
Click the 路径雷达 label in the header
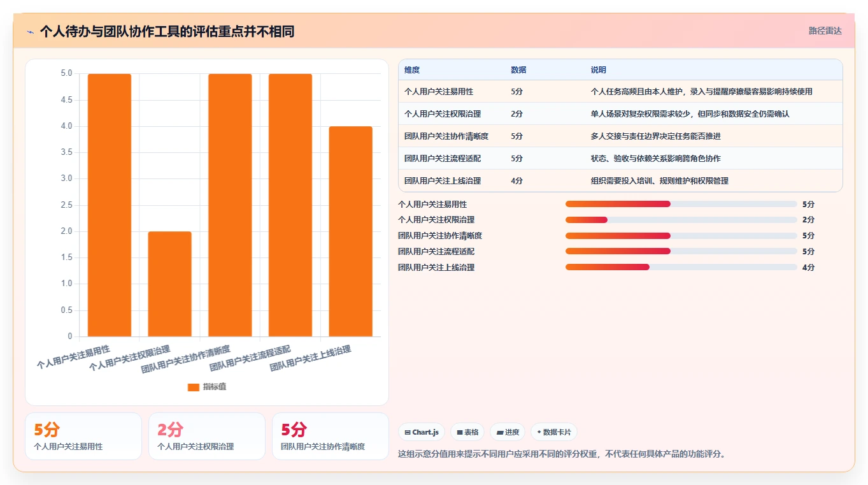tap(825, 31)
